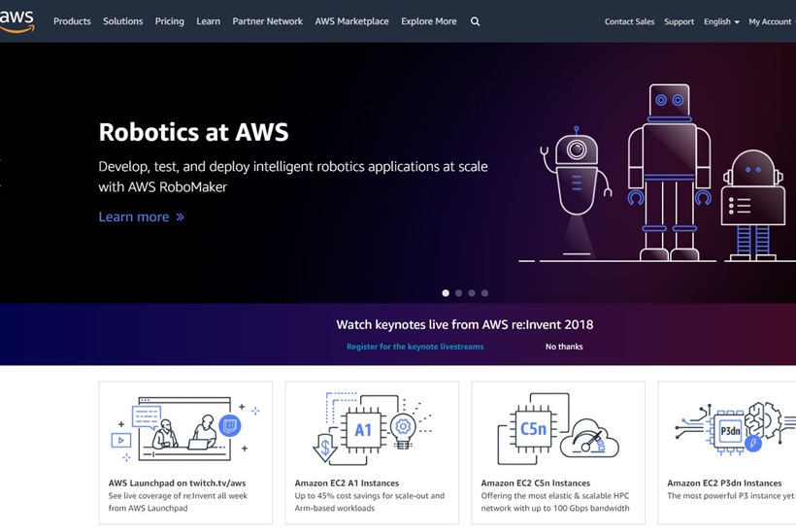
Task: Click the Up to 45% cost savings text
Action: (370, 502)
